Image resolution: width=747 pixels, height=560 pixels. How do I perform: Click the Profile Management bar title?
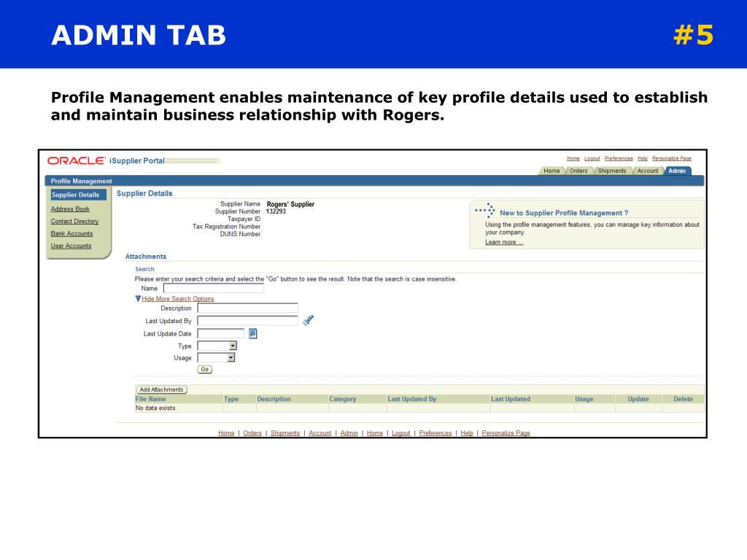(x=82, y=181)
